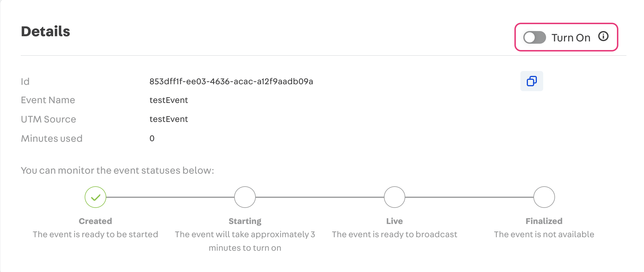The image size is (644, 272).
Task: Click the Event Name value testEvent
Action: tap(168, 100)
